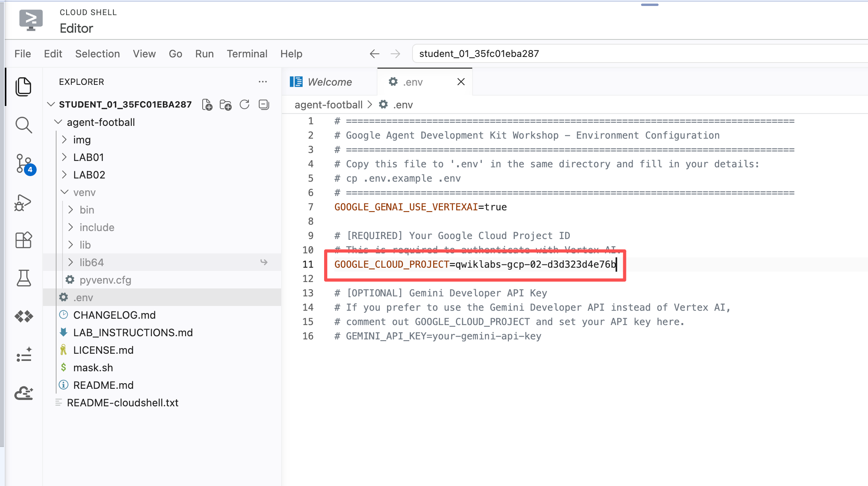
Task: Switch to the Welcome tab
Action: pyautogui.click(x=329, y=82)
